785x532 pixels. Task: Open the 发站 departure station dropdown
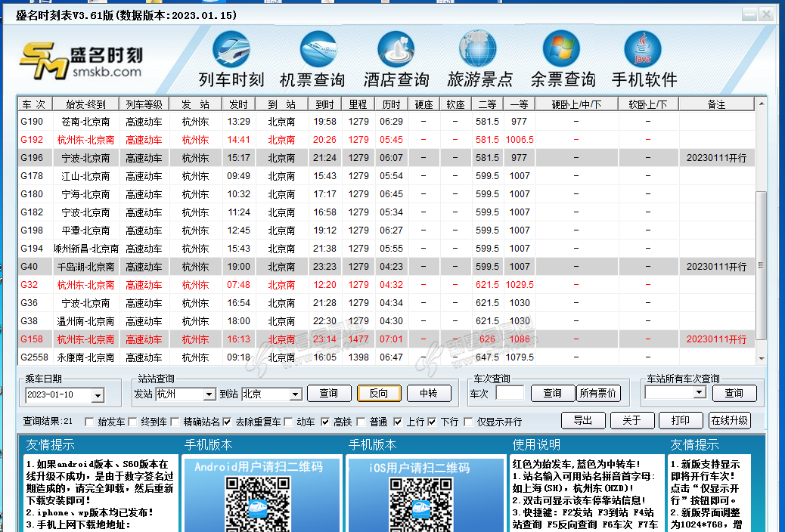pyautogui.click(x=209, y=394)
